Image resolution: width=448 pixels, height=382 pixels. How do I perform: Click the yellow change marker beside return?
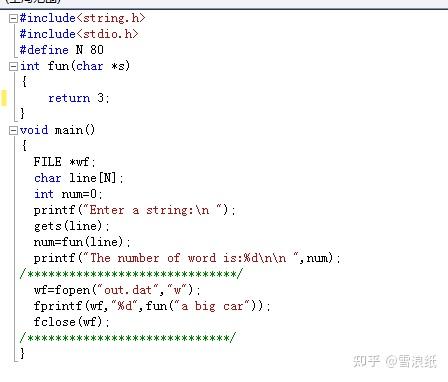click(4, 98)
